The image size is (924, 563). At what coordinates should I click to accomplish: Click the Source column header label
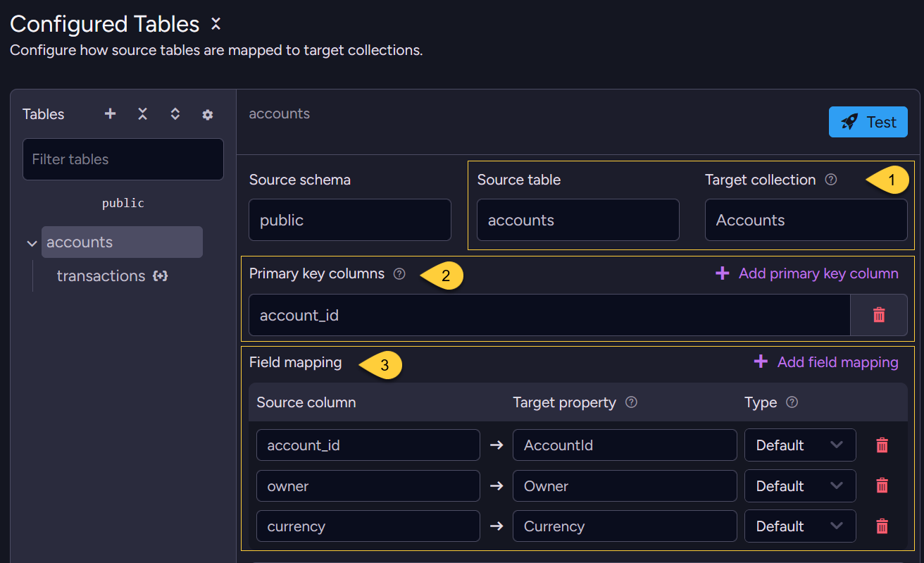[x=306, y=402]
